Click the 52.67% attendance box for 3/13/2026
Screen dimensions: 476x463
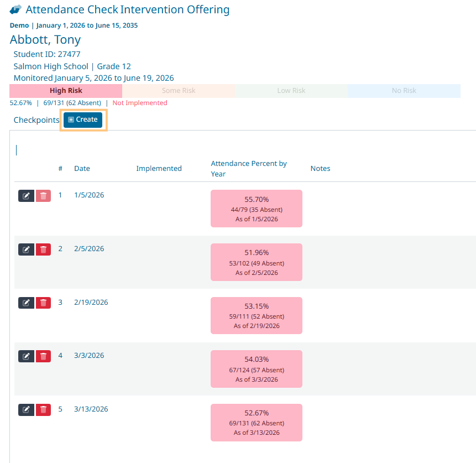click(x=257, y=423)
